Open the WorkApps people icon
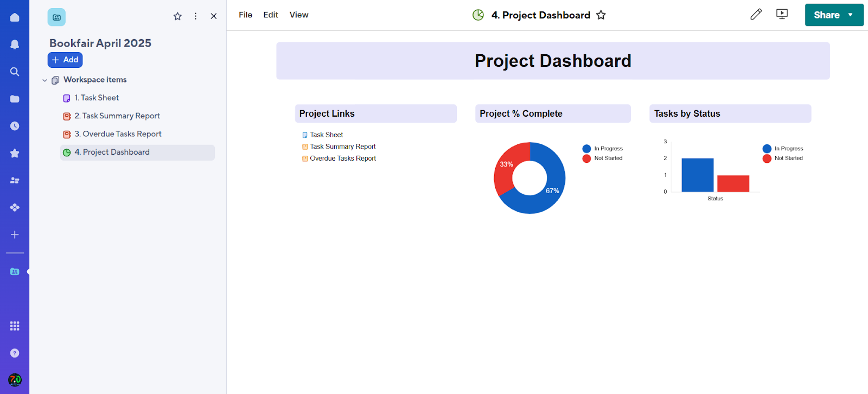This screenshot has width=868, height=394. (x=15, y=180)
